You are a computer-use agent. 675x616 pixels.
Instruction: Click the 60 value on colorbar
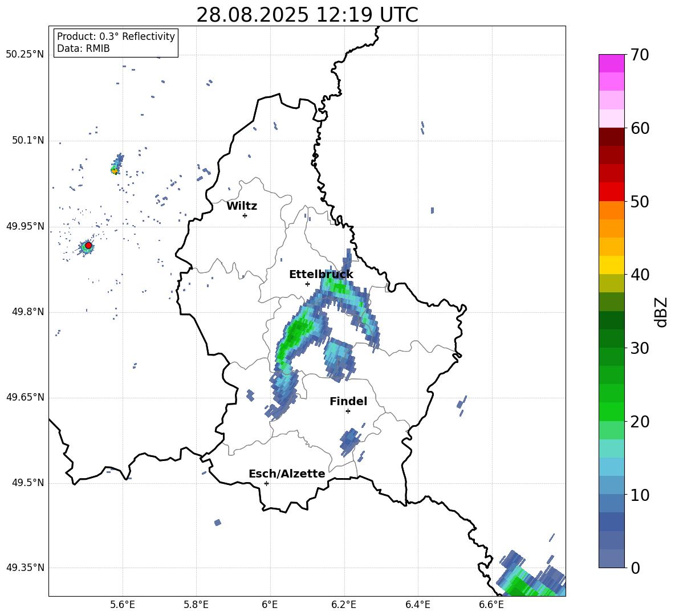[x=640, y=128]
